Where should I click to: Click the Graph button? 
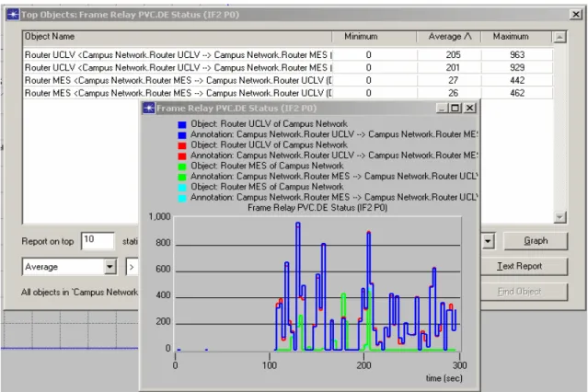[x=536, y=241]
